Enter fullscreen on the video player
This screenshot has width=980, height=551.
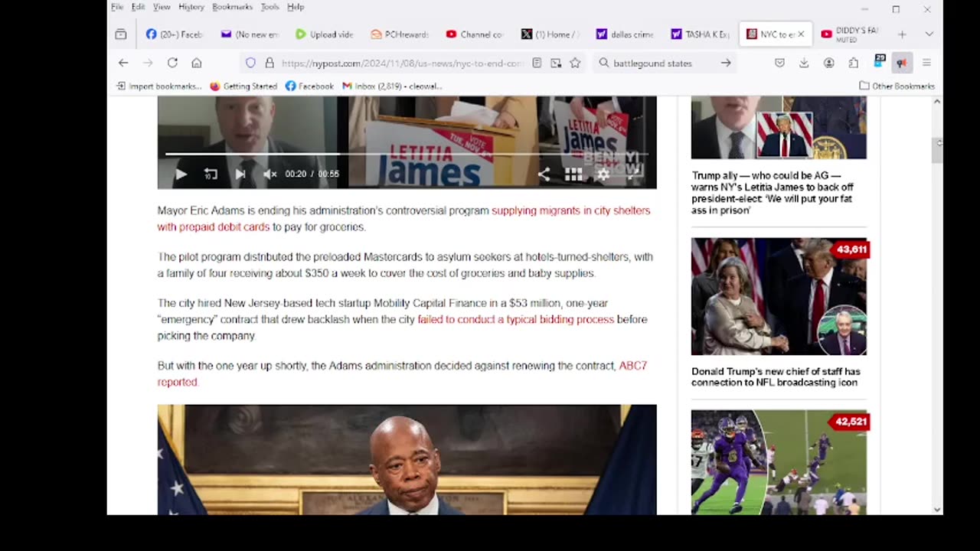coord(635,174)
